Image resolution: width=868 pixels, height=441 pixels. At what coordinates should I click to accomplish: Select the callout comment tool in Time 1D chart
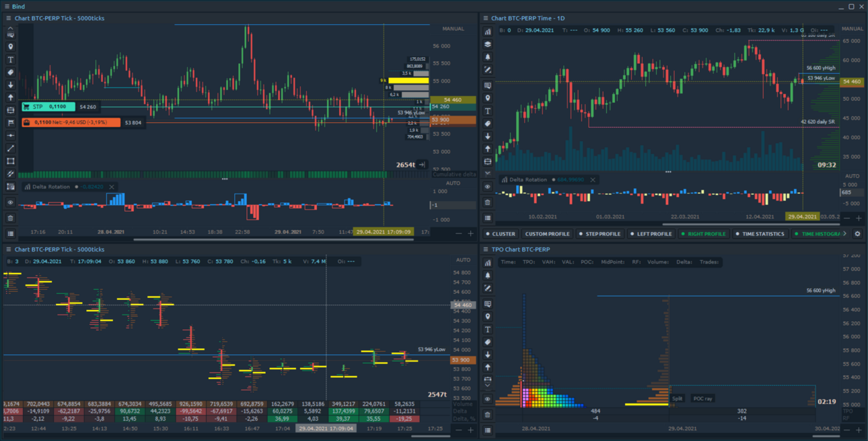tap(488, 85)
